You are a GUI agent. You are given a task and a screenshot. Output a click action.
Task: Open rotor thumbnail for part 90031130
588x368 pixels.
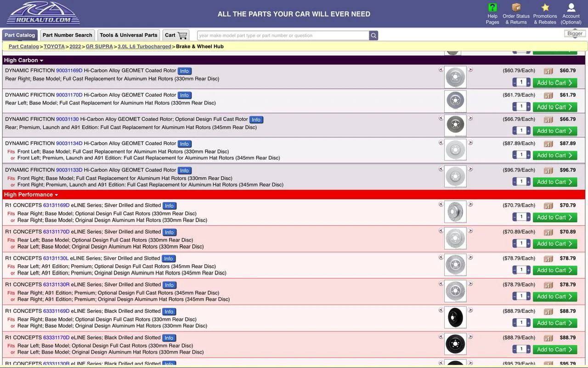click(x=455, y=125)
